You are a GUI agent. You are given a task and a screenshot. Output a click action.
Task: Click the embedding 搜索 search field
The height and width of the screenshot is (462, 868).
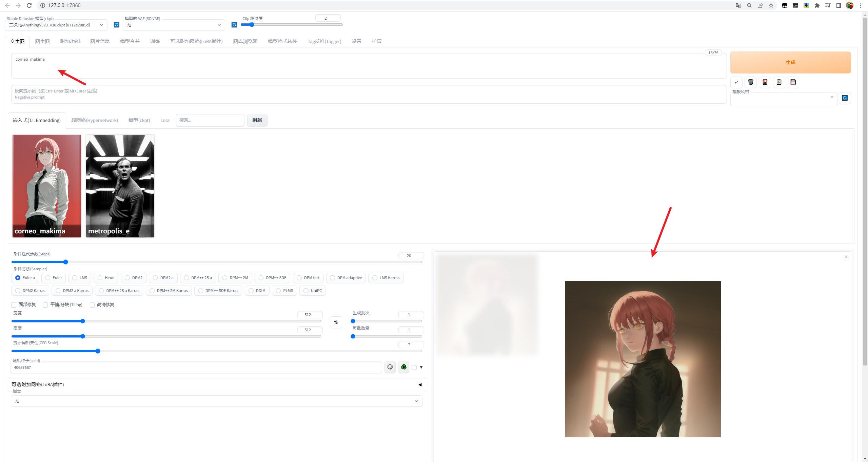tap(210, 120)
